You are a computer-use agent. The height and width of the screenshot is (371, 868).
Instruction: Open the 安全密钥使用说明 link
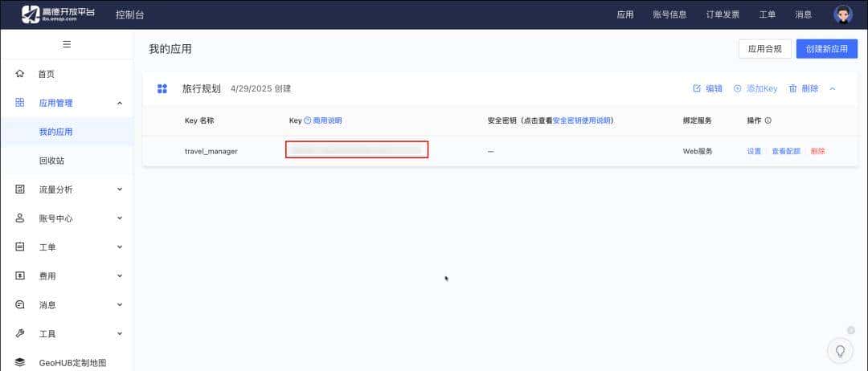pyautogui.click(x=581, y=120)
